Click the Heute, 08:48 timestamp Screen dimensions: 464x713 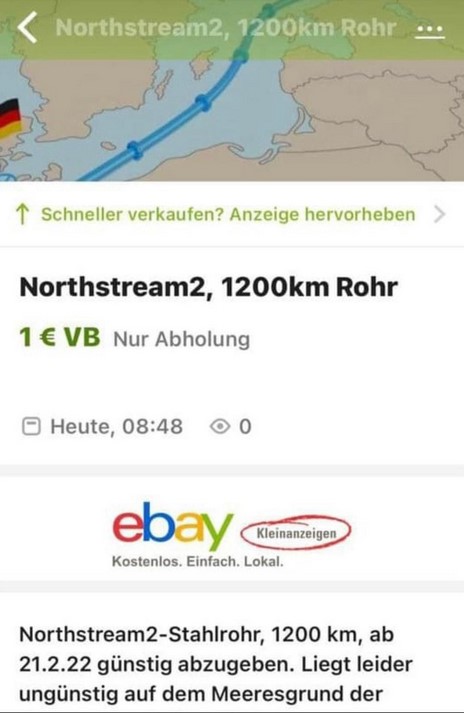[116, 427]
